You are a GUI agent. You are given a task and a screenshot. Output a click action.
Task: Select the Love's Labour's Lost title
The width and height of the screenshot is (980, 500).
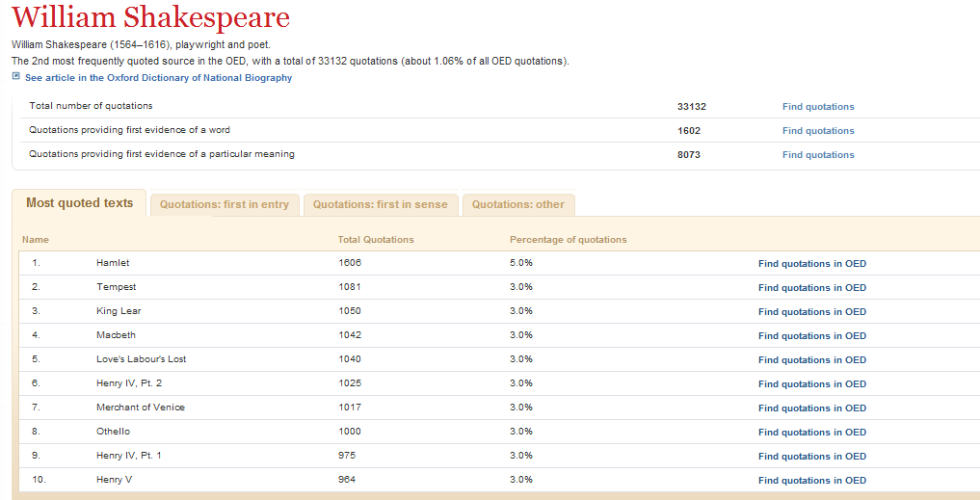click(142, 358)
